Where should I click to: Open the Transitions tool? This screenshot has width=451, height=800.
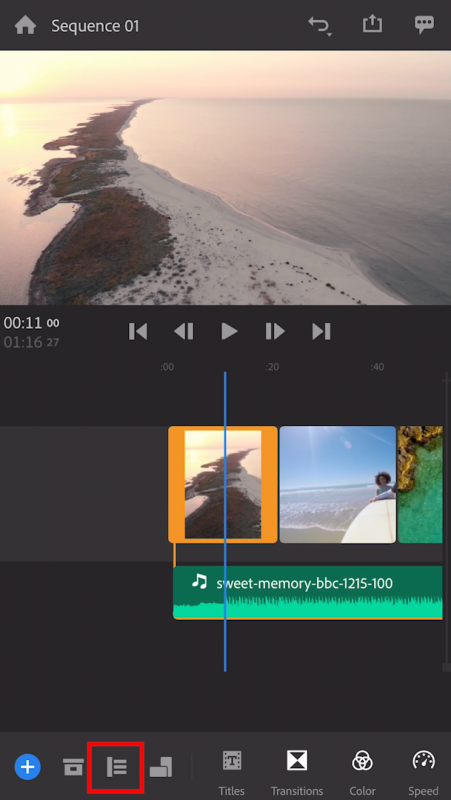click(x=297, y=773)
